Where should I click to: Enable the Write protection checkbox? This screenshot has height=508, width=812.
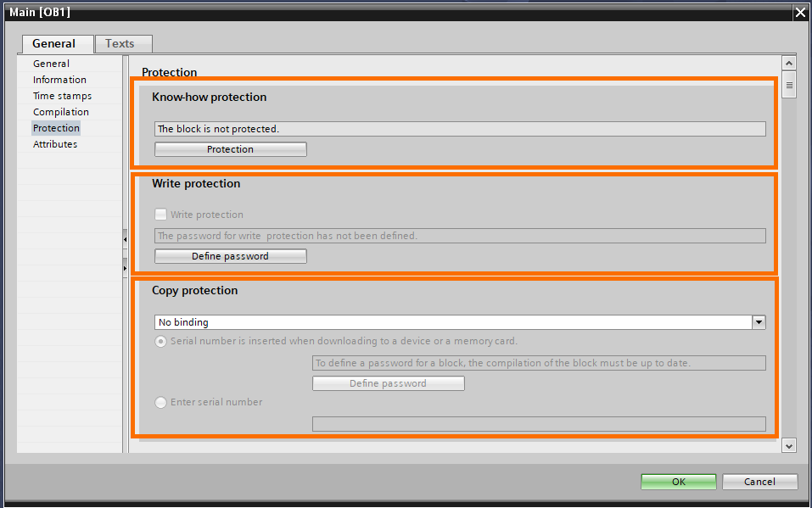coord(160,215)
